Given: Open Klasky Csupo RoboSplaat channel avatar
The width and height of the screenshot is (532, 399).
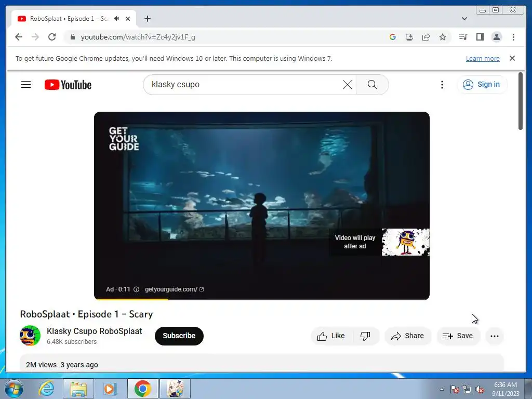Looking at the screenshot, I should pos(30,336).
